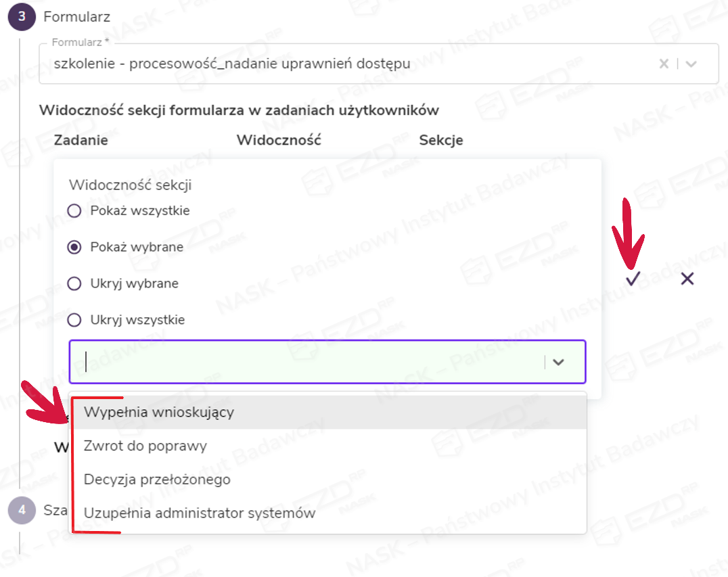Select Uzupełnia administrator systemów entry

(x=200, y=513)
